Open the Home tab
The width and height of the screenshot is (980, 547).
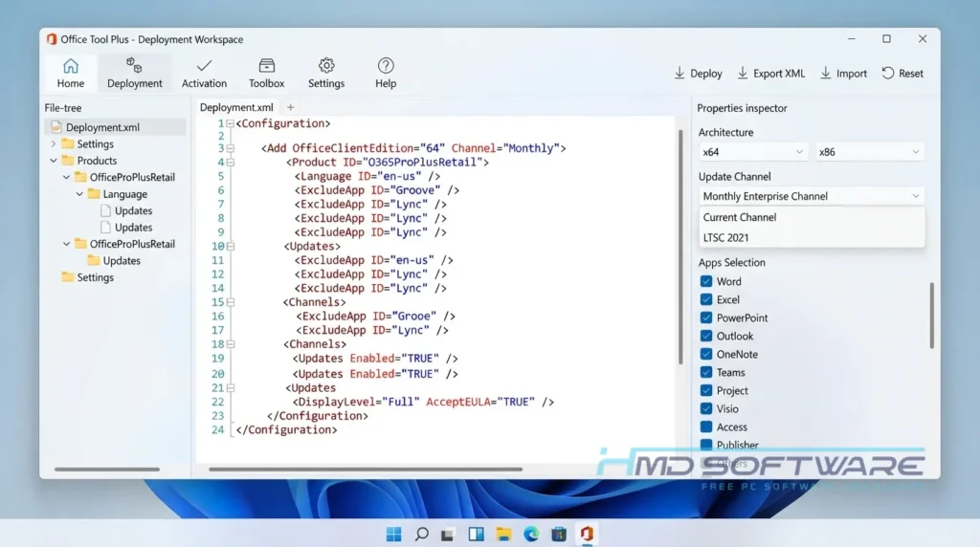(71, 73)
